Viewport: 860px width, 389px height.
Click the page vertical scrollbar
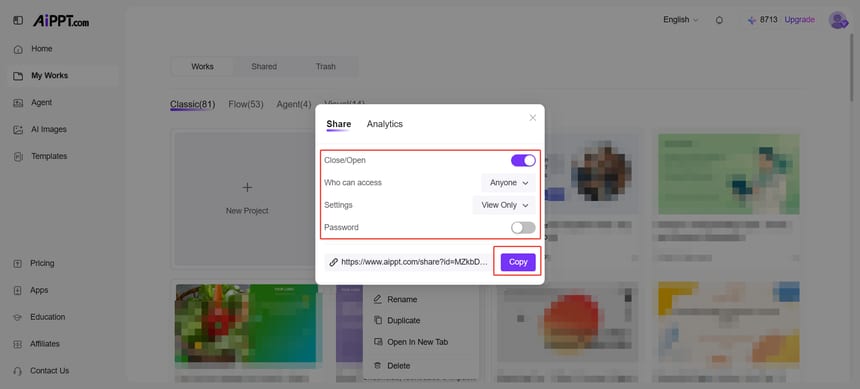click(x=851, y=67)
